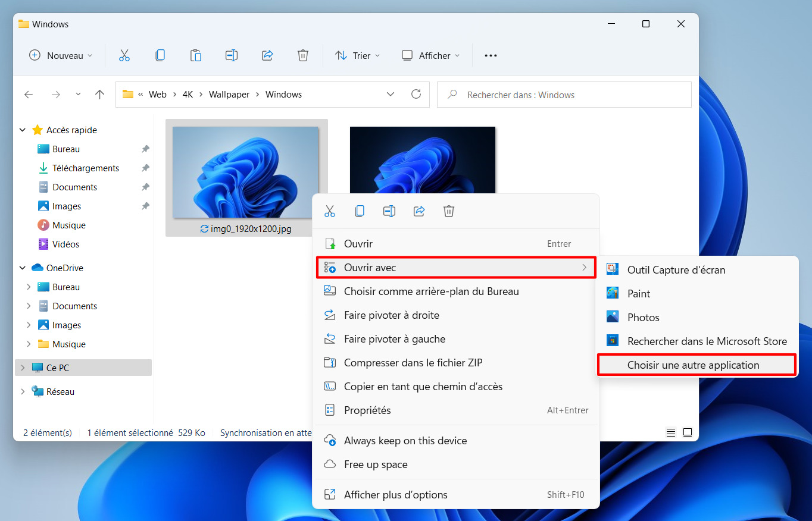Open quick-access Musique folder
Screen dimensions: 812x521
[x=69, y=225]
